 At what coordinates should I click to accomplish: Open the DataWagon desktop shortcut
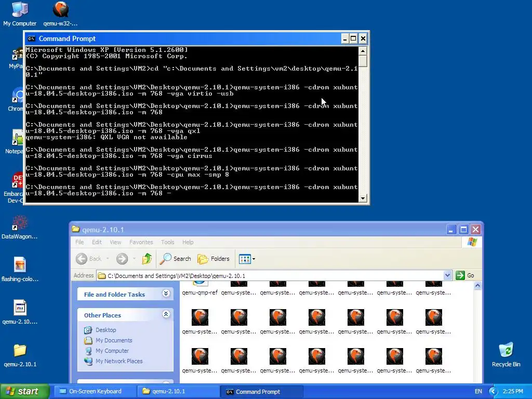(x=20, y=227)
